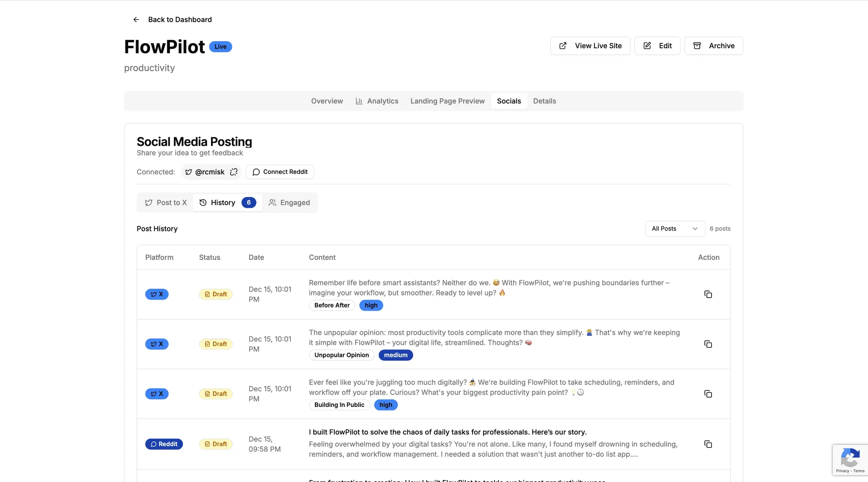The image size is (868, 482).
Task: Connect Reddit account
Action: pyautogui.click(x=280, y=172)
